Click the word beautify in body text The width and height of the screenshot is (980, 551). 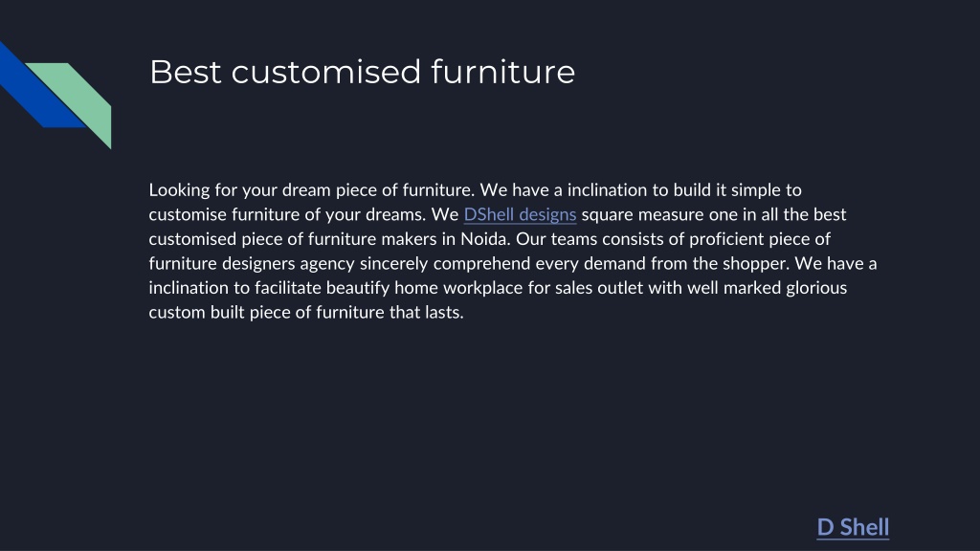[x=358, y=288]
